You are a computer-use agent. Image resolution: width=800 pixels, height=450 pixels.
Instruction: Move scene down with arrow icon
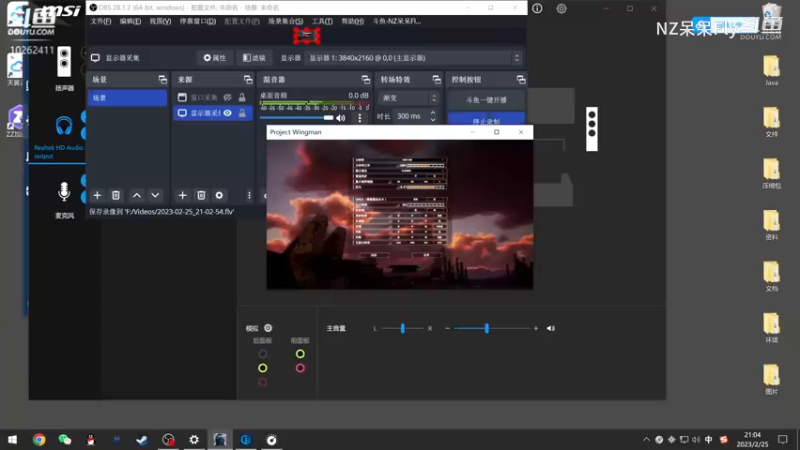coord(155,195)
